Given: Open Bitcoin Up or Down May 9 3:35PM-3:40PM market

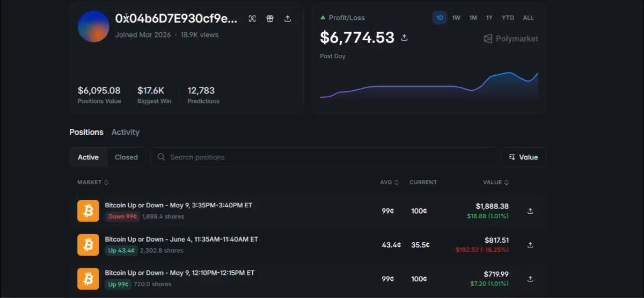Looking at the screenshot, I should (x=179, y=205).
